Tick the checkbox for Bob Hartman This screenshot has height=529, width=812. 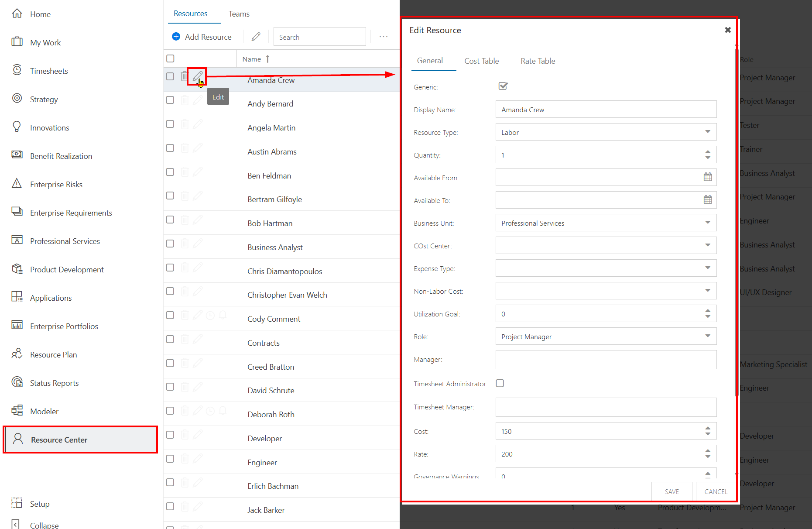coord(170,220)
